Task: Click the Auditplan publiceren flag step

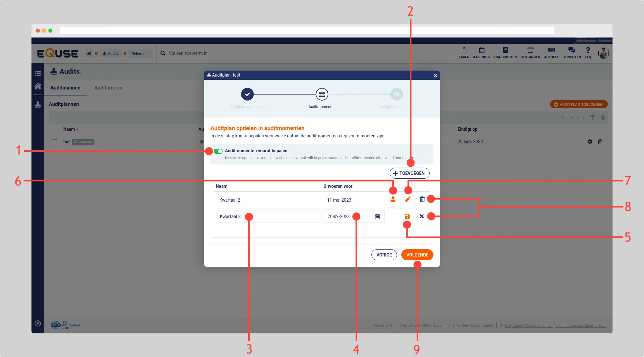Action: pyautogui.click(x=396, y=94)
